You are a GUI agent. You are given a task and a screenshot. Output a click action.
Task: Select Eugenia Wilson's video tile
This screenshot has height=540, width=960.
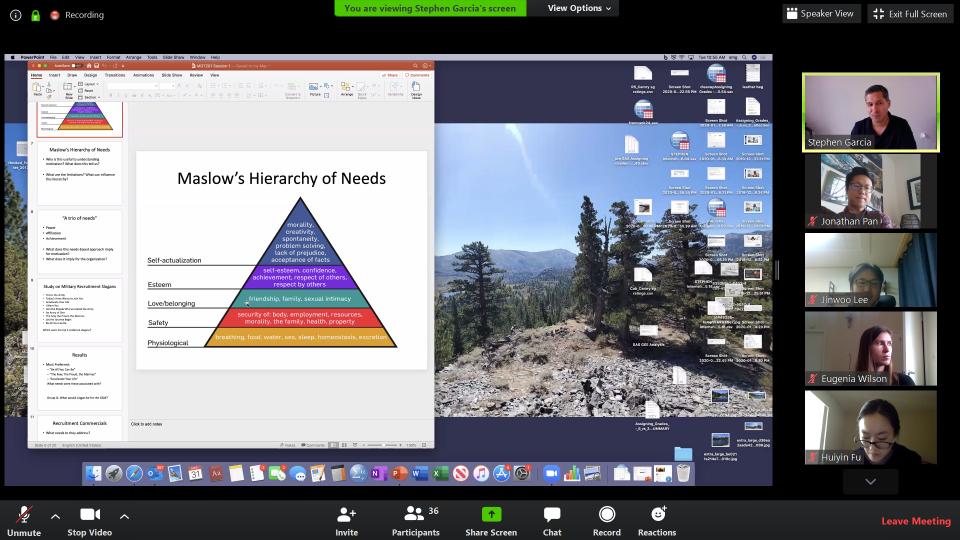[870, 348]
